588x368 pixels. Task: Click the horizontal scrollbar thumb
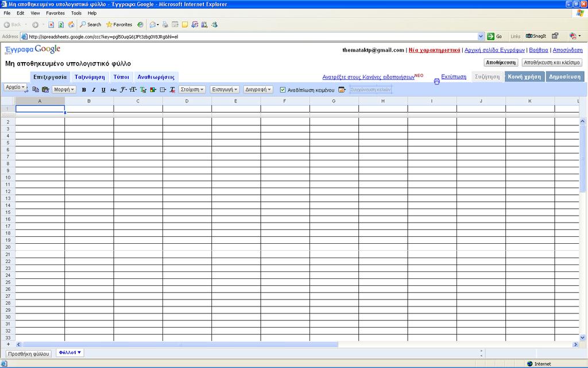pos(180,344)
